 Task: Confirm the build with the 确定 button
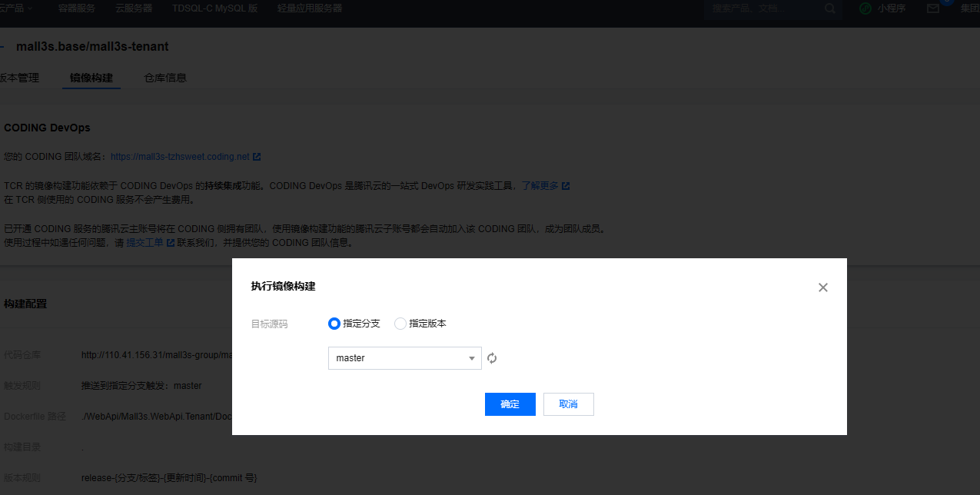coord(510,404)
